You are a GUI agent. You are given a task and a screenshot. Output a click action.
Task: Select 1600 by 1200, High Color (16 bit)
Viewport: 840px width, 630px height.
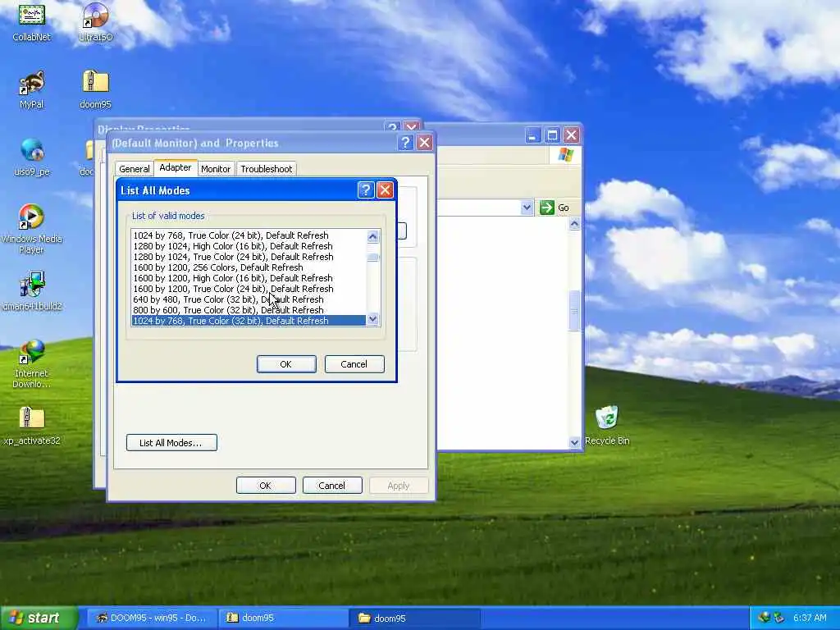[249, 278]
